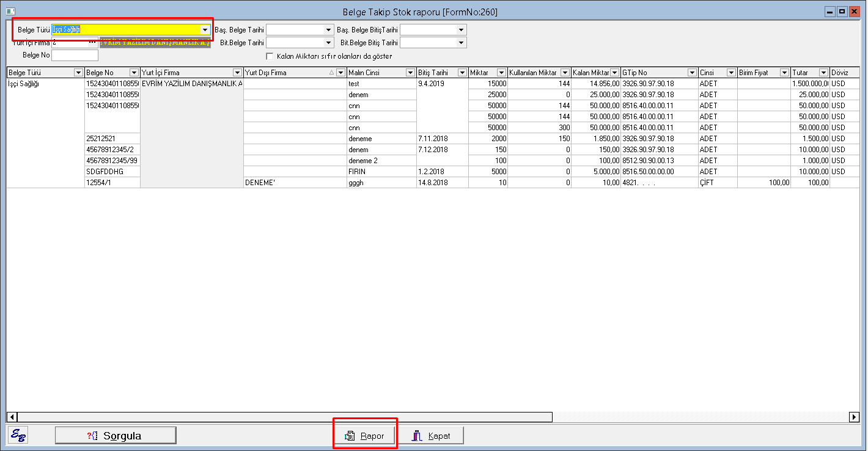Open the Baş. Belge Tarihi date dropdown
This screenshot has height=451, width=868.
(329, 29)
